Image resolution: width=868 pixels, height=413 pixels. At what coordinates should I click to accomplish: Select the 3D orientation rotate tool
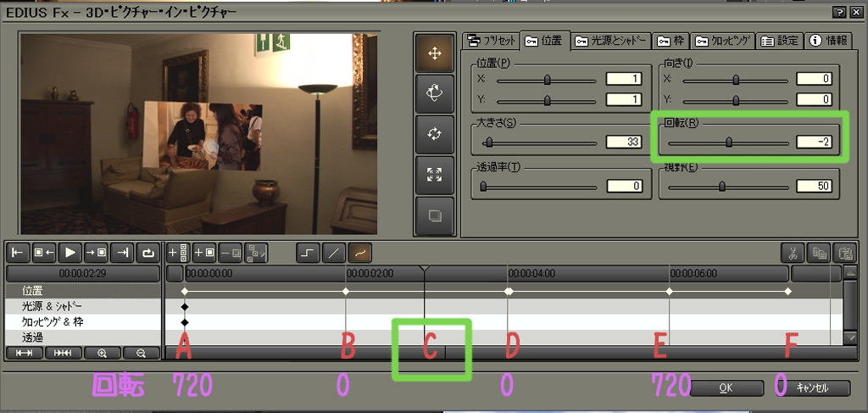coord(435,94)
